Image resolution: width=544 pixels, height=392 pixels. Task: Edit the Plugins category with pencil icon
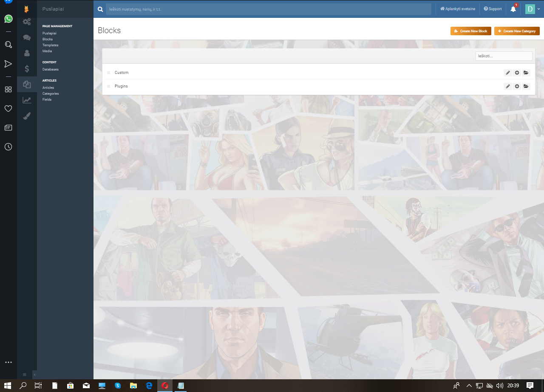coord(507,86)
